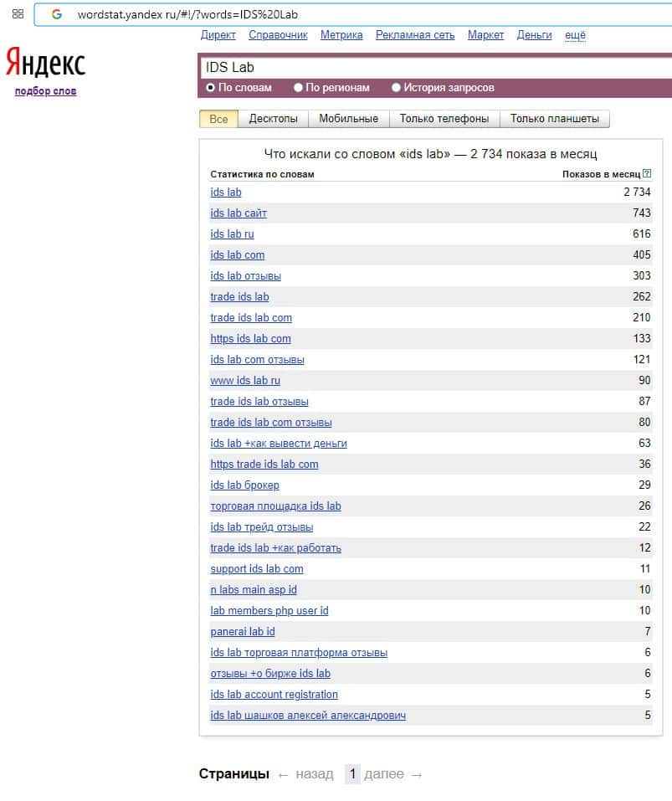Open the ids lab брокер link
672x801 pixels.
(244, 485)
